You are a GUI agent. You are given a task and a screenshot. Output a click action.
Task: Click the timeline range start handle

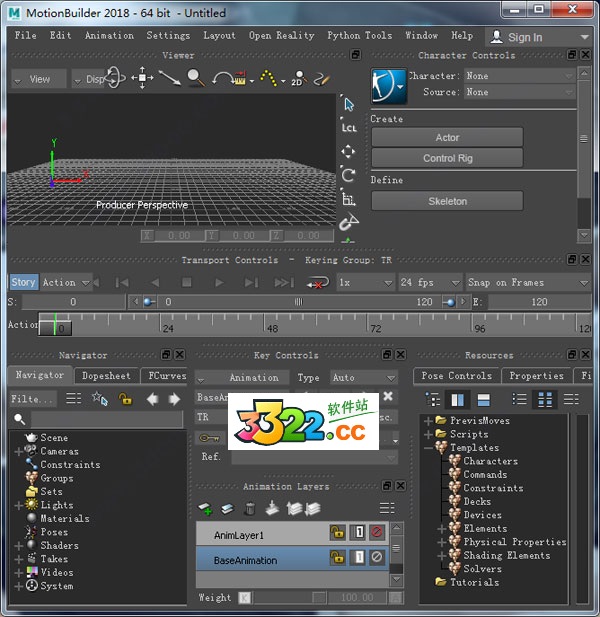pyautogui.click(x=149, y=302)
